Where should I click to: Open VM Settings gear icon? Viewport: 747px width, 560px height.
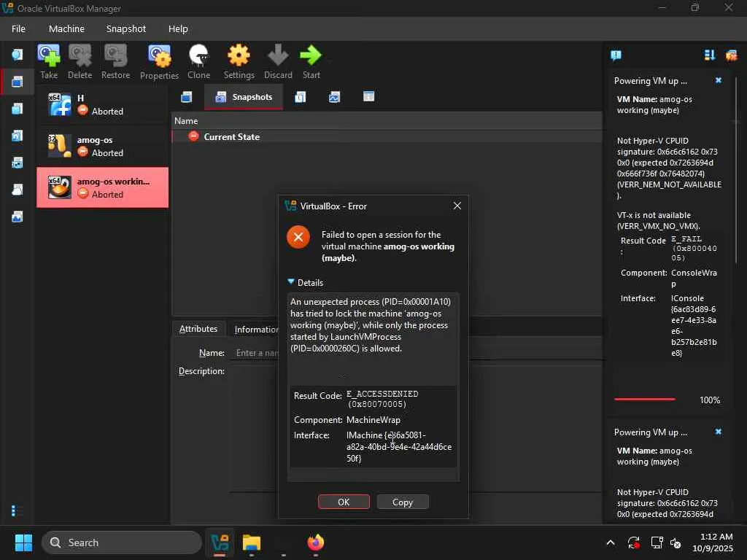click(x=239, y=62)
